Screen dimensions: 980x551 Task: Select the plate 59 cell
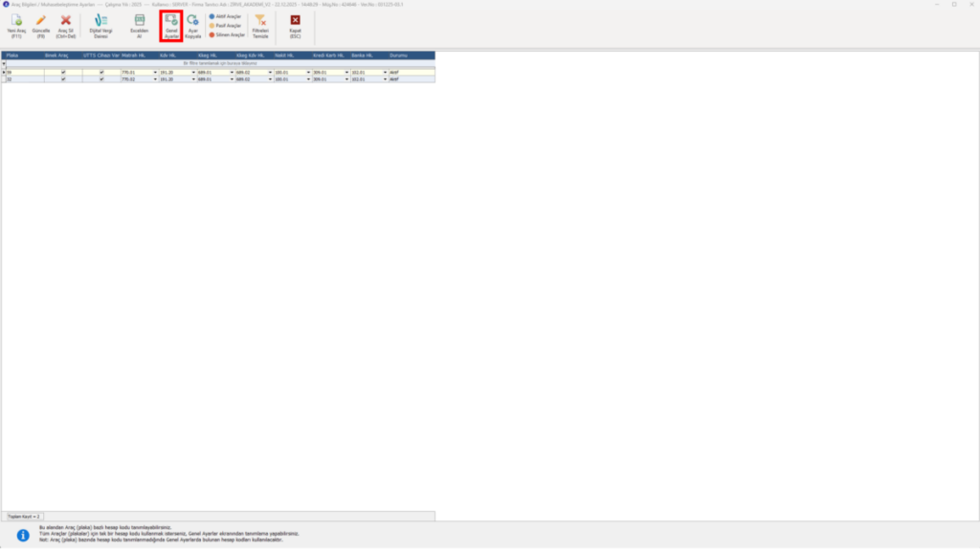[25, 73]
